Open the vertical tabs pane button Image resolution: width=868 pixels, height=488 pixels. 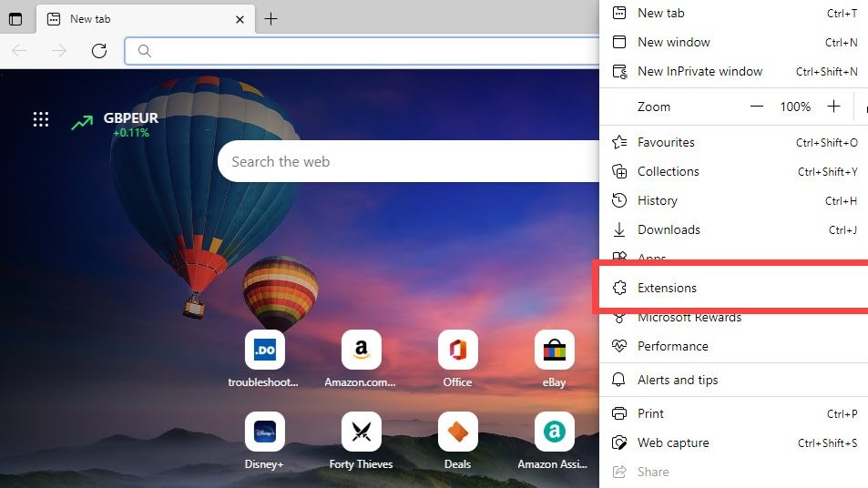click(x=15, y=19)
